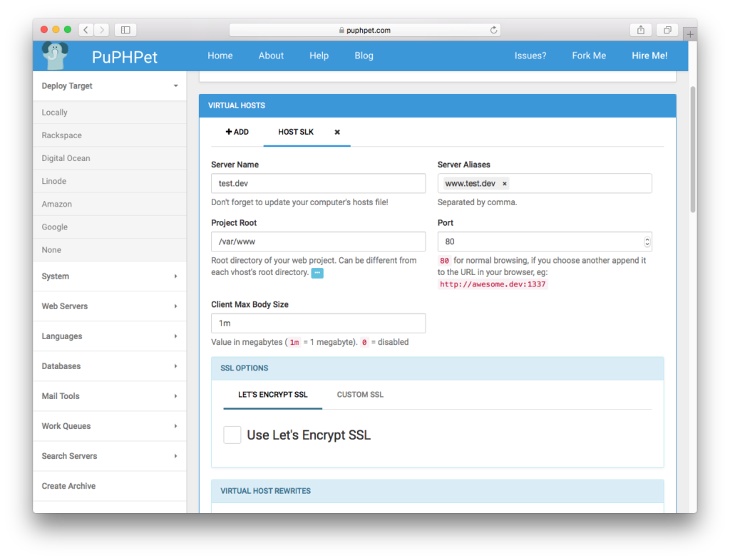
Task: Expand the Work Queues section
Action: [x=110, y=426]
